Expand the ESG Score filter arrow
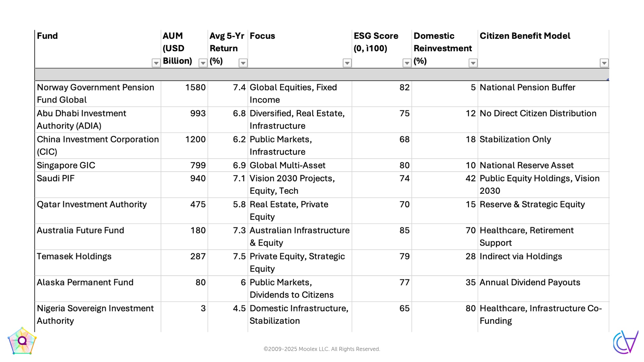Screen dimensions: 644x362 (x=407, y=63)
